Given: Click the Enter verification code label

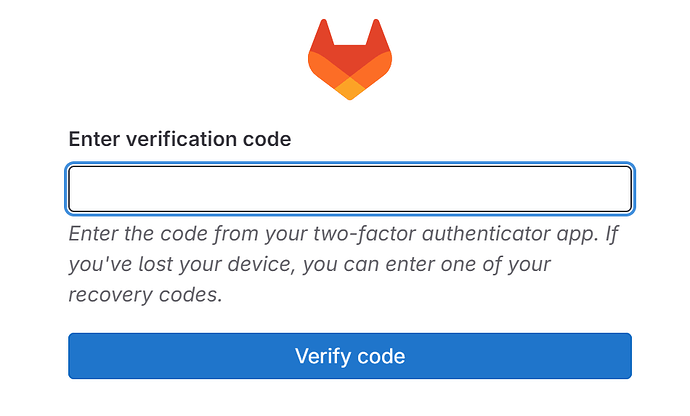Looking at the screenshot, I should tap(180, 139).
